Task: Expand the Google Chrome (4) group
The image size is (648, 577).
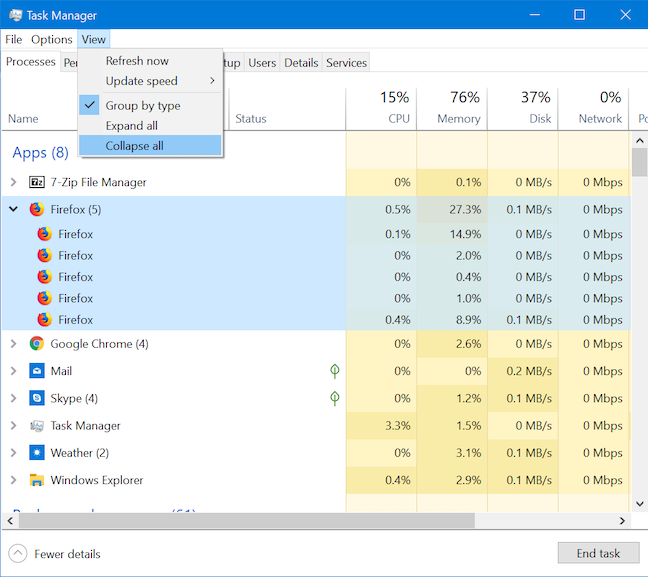Action: click(x=13, y=343)
